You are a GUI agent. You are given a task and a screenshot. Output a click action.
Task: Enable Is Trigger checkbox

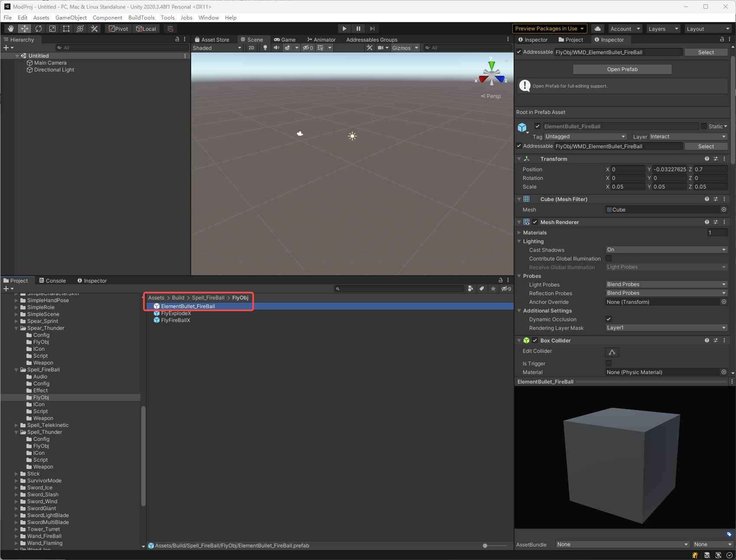(609, 364)
